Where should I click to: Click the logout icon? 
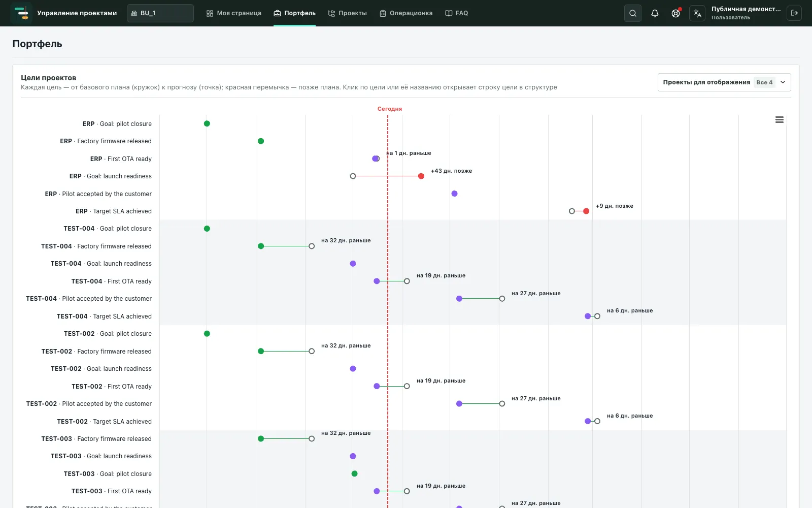794,13
